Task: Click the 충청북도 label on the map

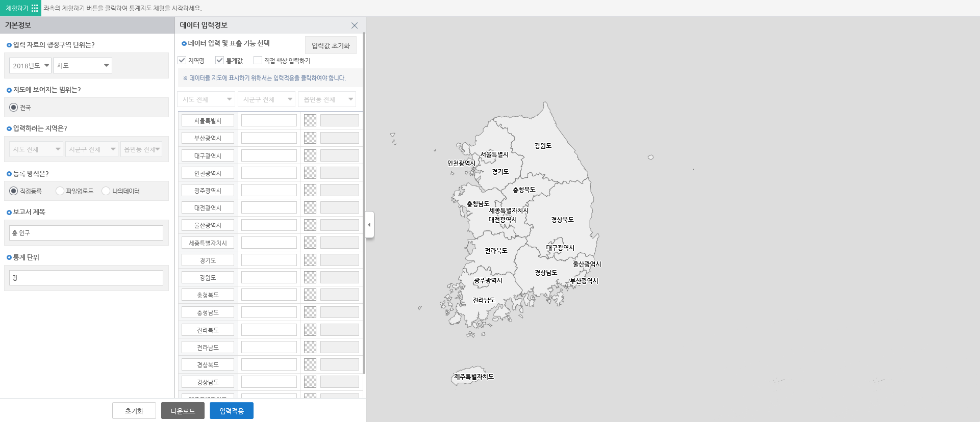Action: point(524,190)
